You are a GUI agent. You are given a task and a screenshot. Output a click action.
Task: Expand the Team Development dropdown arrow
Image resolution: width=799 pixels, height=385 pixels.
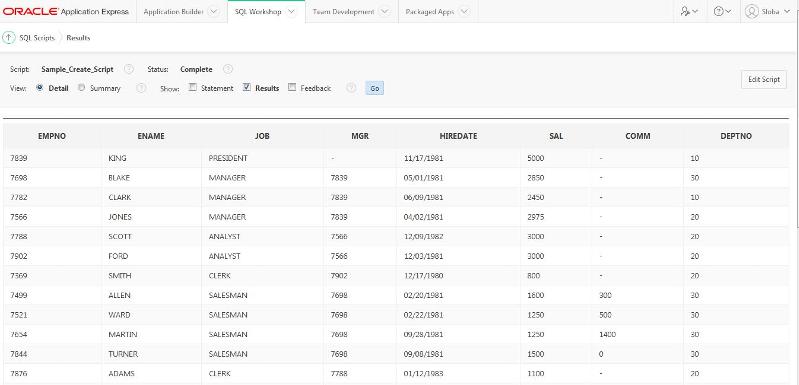385,12
